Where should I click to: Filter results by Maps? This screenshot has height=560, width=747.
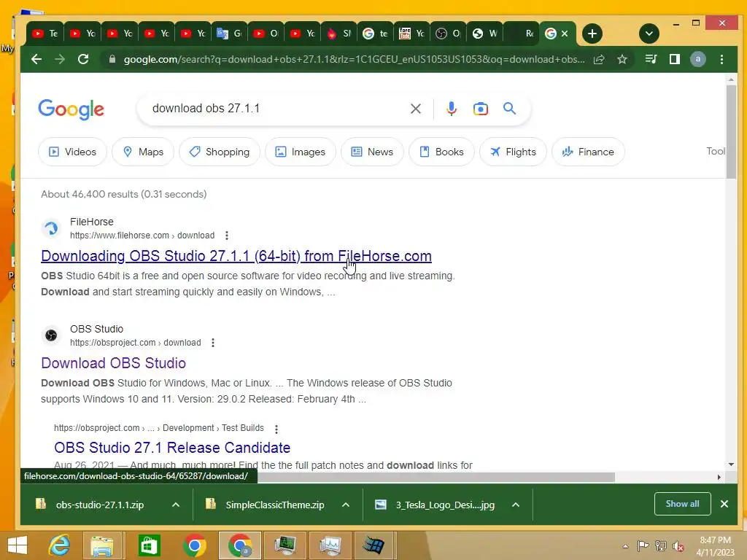click(x=143, y=152)
